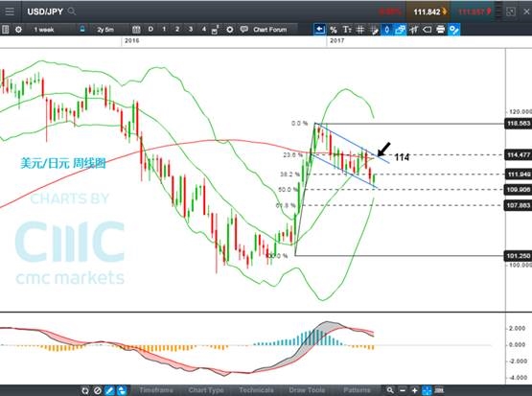
Task: Click the print chart icon
Action: [x=440, y=30]
